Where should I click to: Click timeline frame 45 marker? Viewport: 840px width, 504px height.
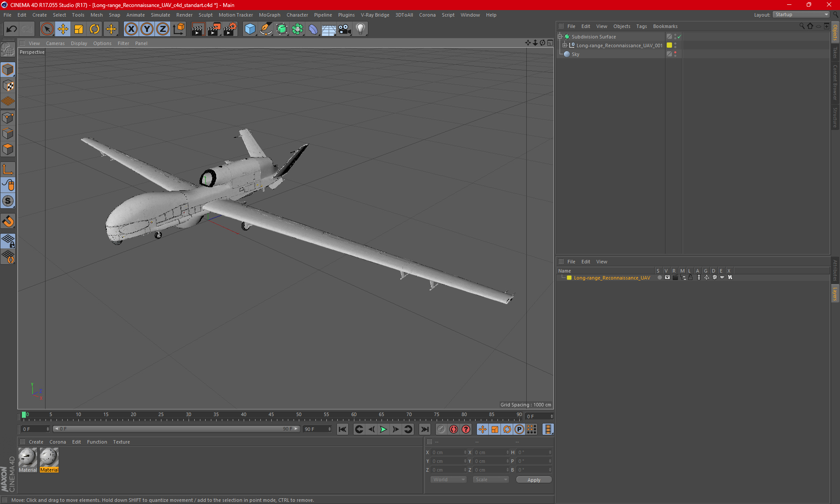click(x=271, y=416)
